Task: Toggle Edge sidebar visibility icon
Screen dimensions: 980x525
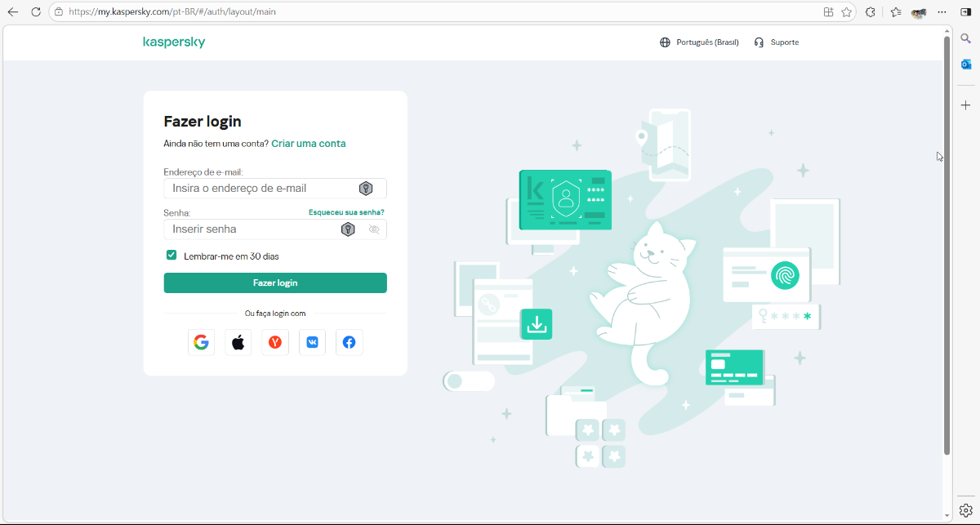Action: [965, 12]
